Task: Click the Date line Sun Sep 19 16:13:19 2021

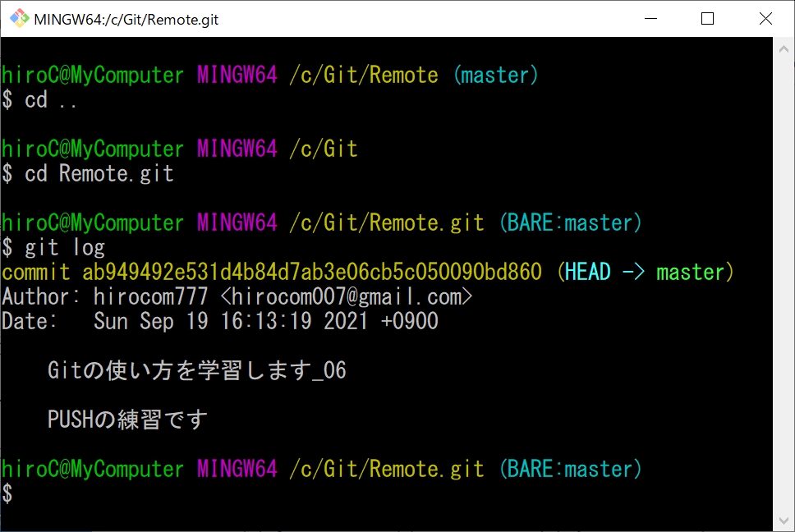Action: click(x=219, y=321)
